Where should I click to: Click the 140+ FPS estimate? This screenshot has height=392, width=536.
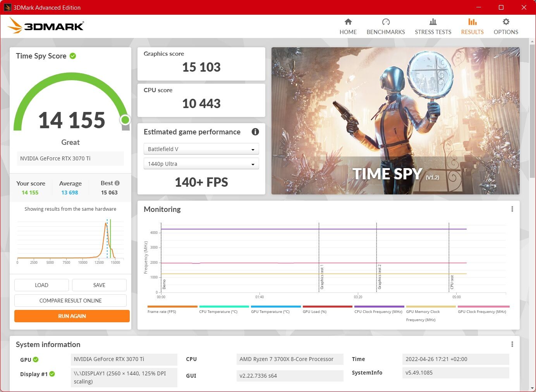[x=201, y=182]
